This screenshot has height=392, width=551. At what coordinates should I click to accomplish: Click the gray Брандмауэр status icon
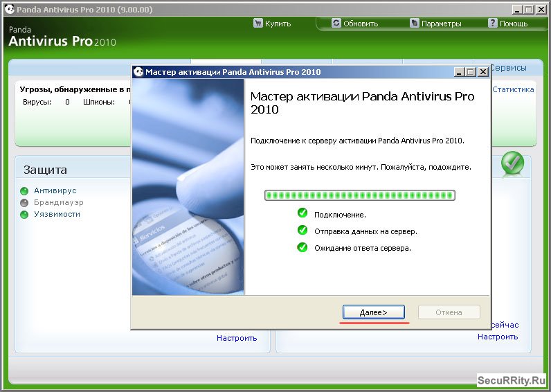click(24, 203)
